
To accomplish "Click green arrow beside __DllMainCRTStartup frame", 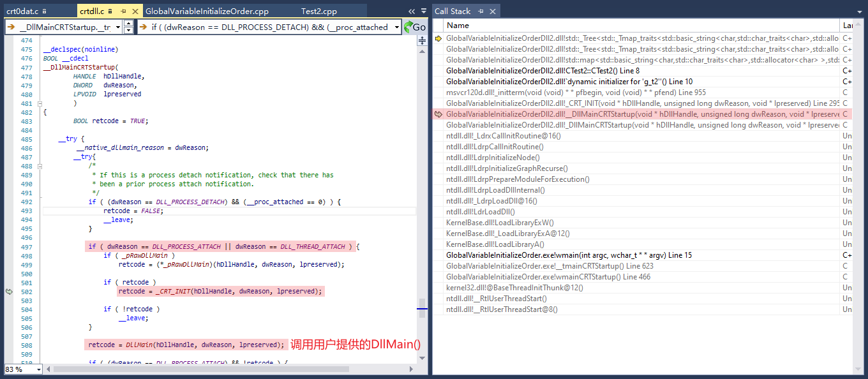I will tap(438, 114).
